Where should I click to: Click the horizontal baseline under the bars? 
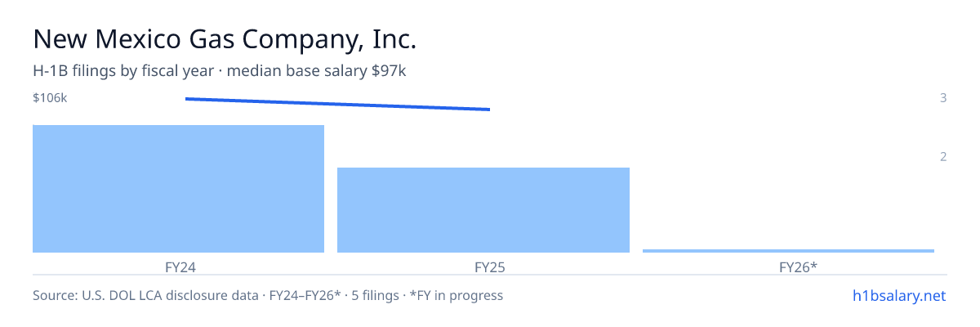point(490,275)
